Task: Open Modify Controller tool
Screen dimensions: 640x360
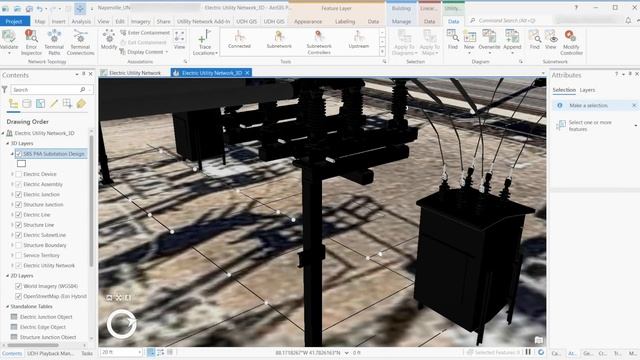Action: 571,42
